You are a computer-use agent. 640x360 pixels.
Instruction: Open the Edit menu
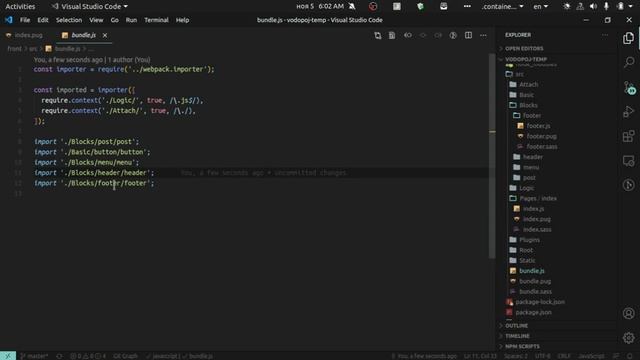tap(43, 20)
